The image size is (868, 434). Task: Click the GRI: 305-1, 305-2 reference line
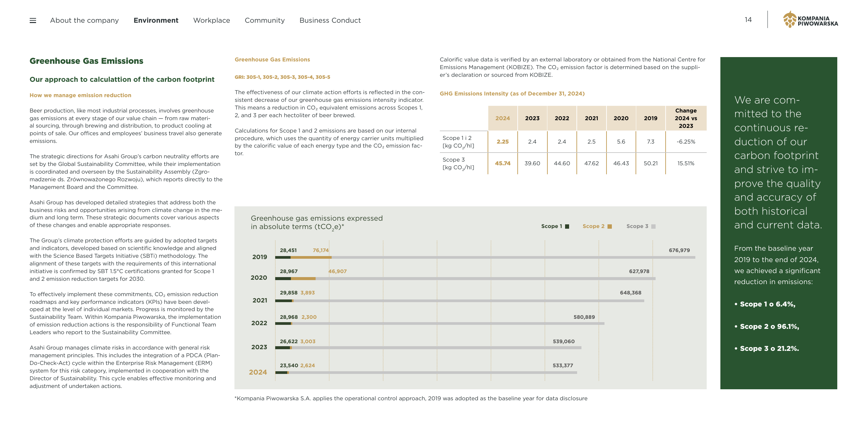click(282, 77)
